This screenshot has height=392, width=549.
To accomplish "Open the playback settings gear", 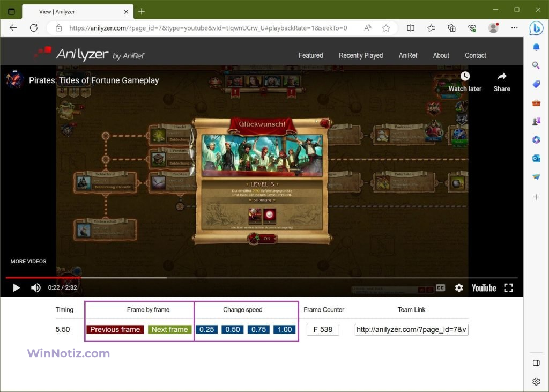I will pos(459,287).
